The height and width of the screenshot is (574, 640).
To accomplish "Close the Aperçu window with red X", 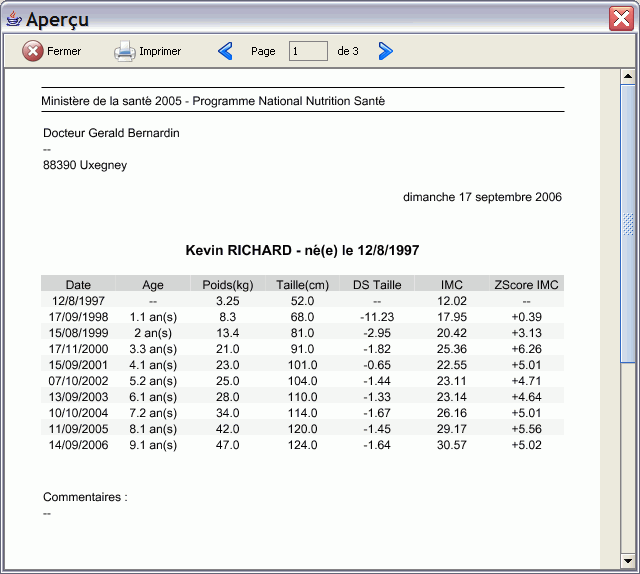I will pyautogui.click(x=621, y=19).
